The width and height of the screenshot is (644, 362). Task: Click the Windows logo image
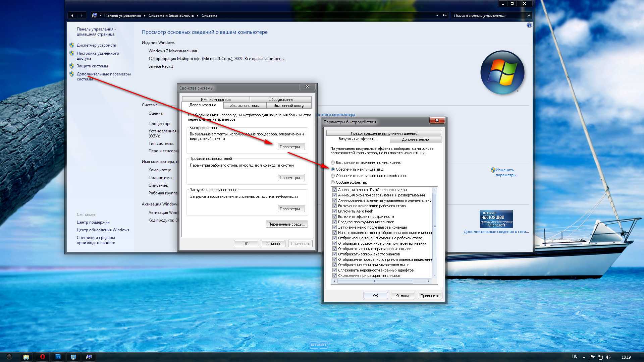click(x=502, y=72)
